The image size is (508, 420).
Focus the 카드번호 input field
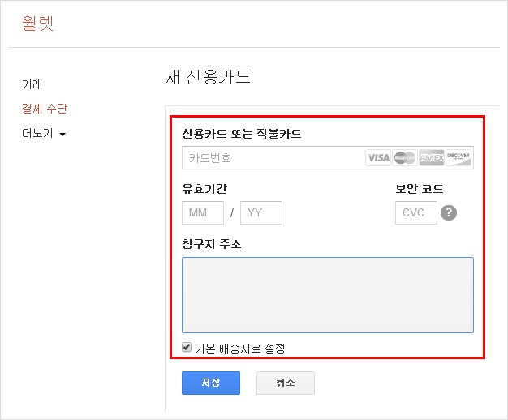coord(328,157)
